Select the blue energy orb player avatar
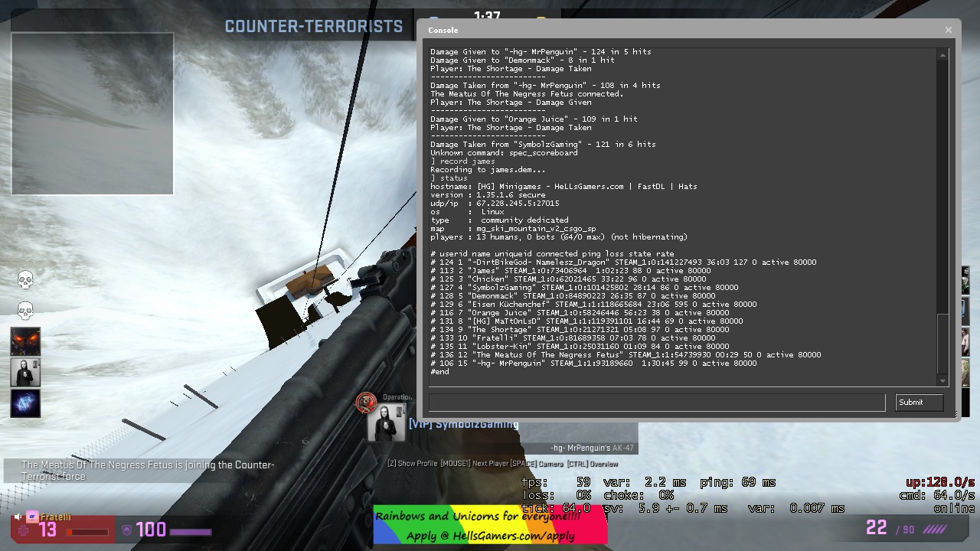 click(x=25, y=403)
